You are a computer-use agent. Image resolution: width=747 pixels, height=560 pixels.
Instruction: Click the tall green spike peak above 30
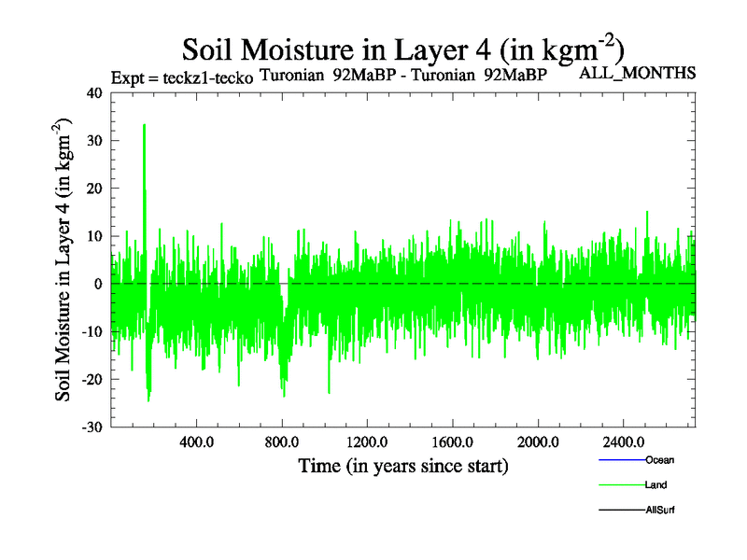(144, 128)
